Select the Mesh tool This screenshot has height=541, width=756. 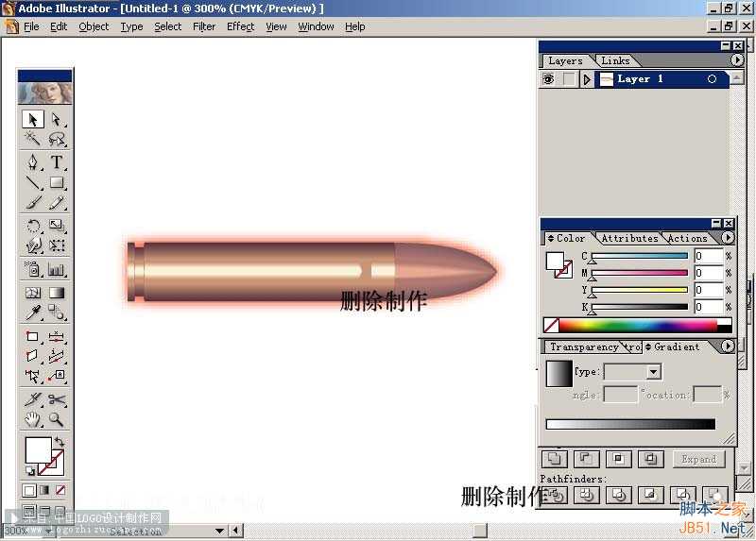33,293
